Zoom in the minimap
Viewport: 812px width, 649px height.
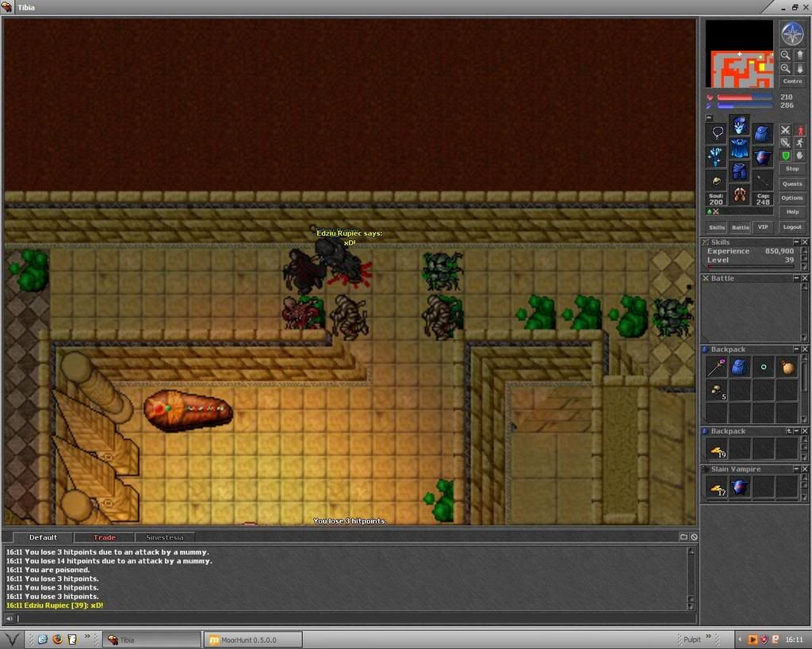[x=786, y=68]
